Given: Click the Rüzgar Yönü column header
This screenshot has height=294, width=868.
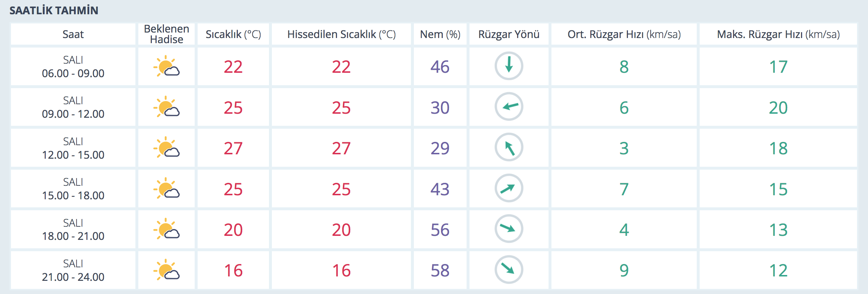Looking at the screenshot, I should [509, 34].
